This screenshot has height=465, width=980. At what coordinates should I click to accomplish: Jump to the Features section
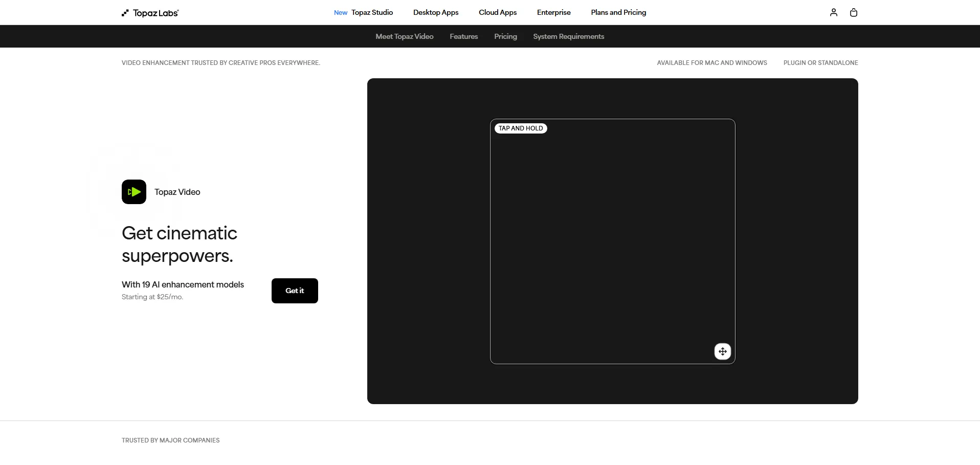pos(463,36)
